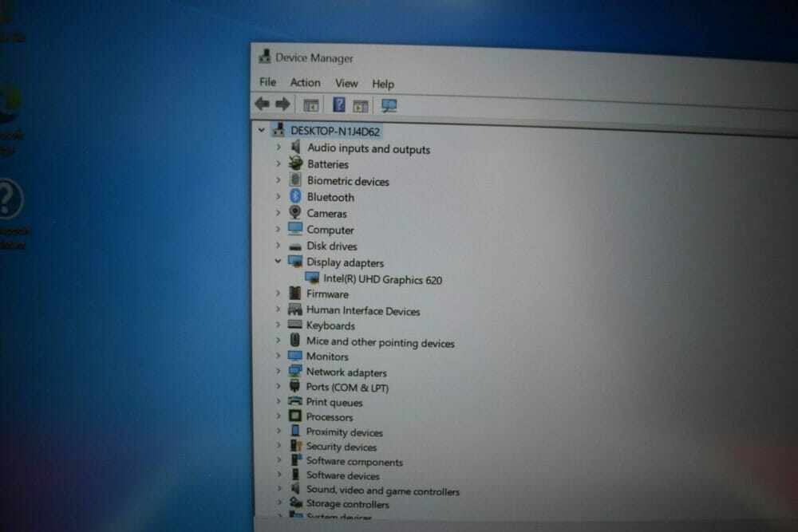Click Show/Hide Console Tree toolbar icon
The height and width of the screenshot is (532, 798).
point(311,105)
